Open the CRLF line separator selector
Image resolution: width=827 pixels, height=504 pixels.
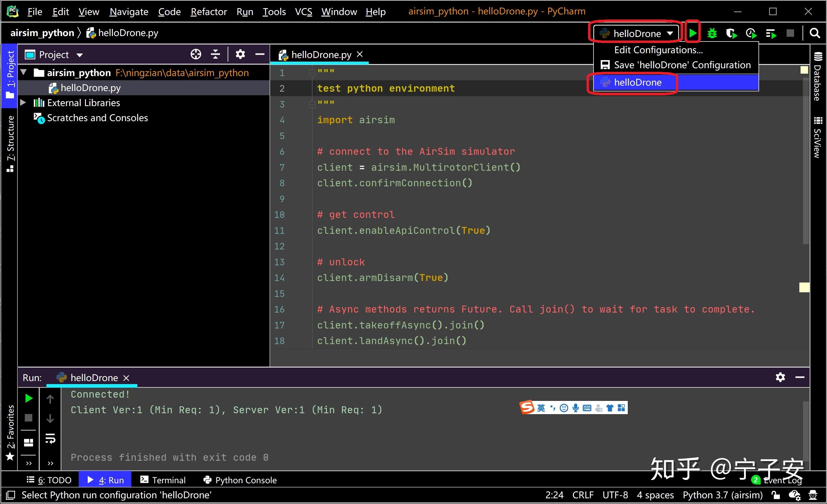(x=583, y=495)
